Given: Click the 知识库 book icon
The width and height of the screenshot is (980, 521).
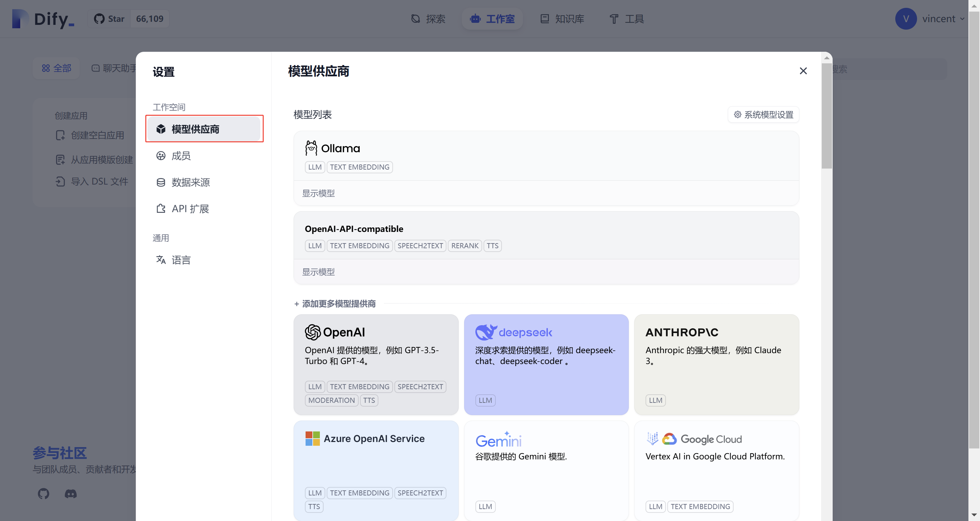Looking at the screenshot, I should [x=544, y=19].
